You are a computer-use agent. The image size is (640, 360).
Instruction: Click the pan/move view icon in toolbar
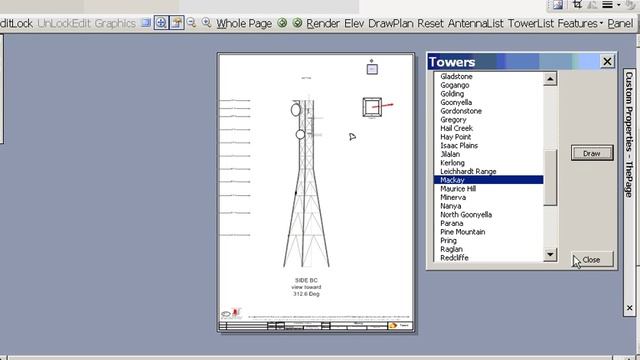click(x=161, y=23)
